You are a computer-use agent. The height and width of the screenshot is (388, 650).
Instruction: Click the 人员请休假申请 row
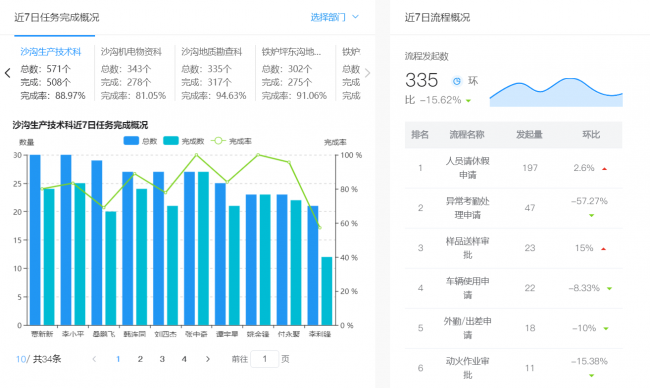[x=513, y=168]
